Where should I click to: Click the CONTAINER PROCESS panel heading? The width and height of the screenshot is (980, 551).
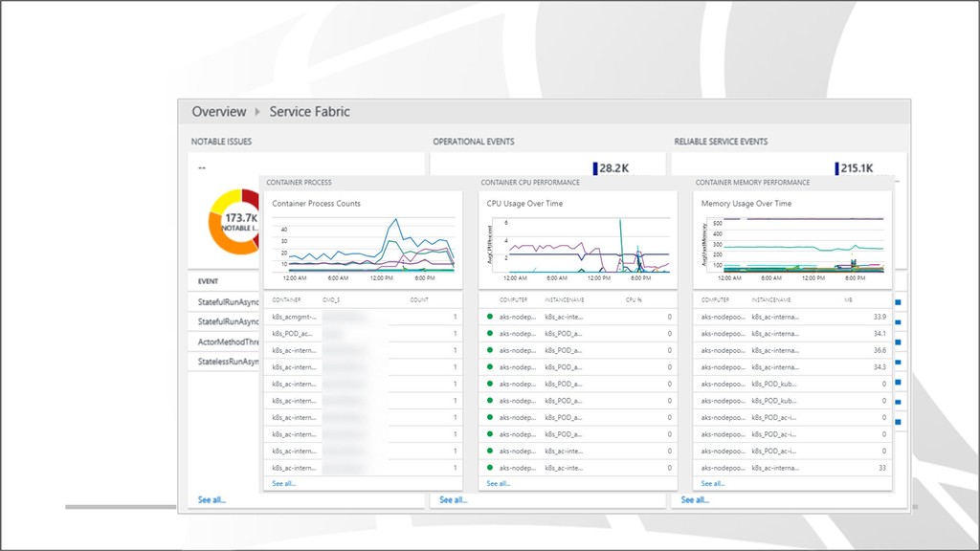[x=299, y=183]
